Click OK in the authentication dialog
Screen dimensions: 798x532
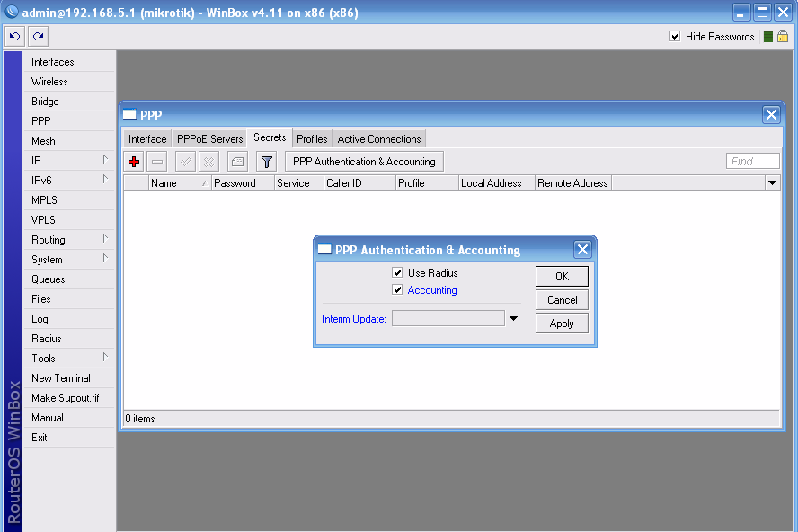pyautogui.click(x=562, y=277)
